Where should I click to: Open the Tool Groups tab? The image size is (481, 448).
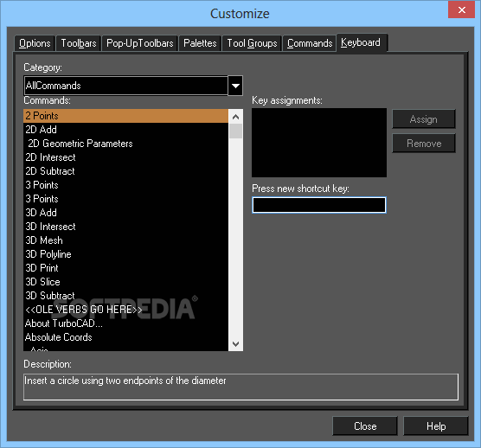(x=252, y=43)
